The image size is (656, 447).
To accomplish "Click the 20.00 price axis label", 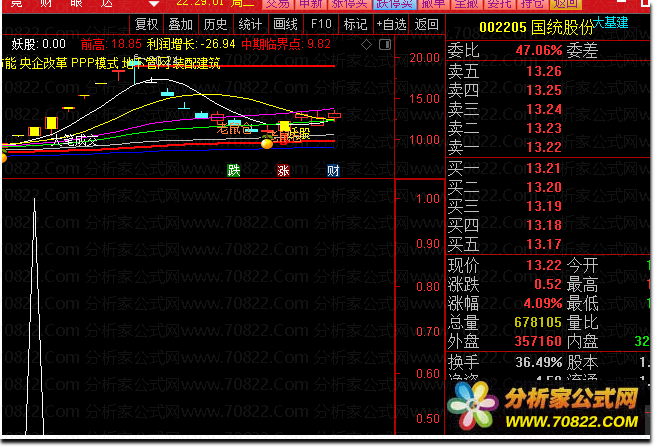I will 424,58.
